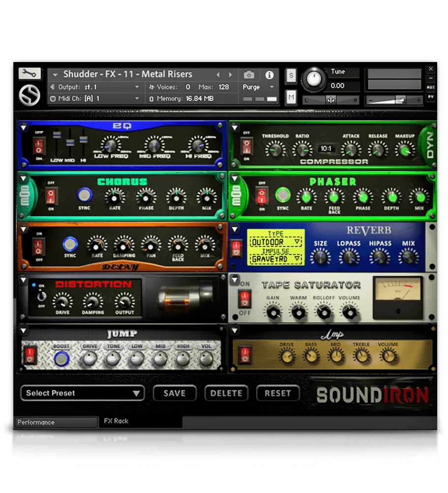Click the Reverb SIZE knob
Viewport: 448px width, 493px height.
click(x=320, y=257)
